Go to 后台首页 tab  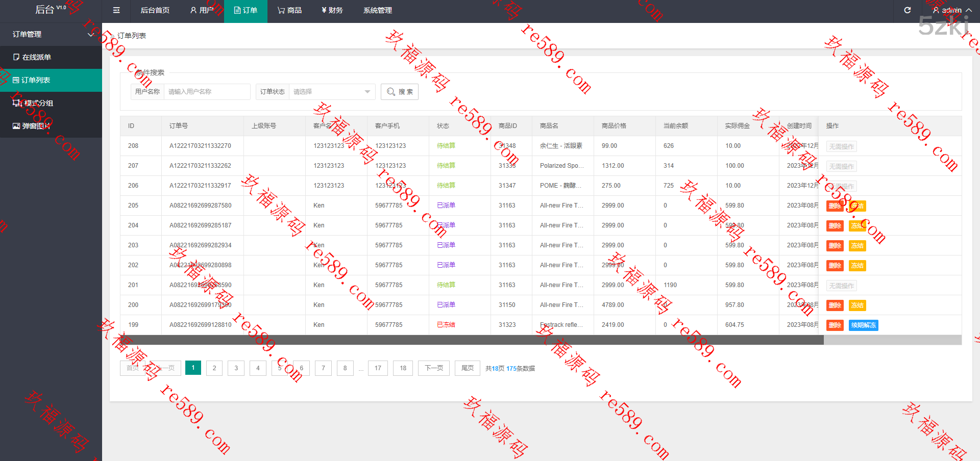tap(155, 10)
